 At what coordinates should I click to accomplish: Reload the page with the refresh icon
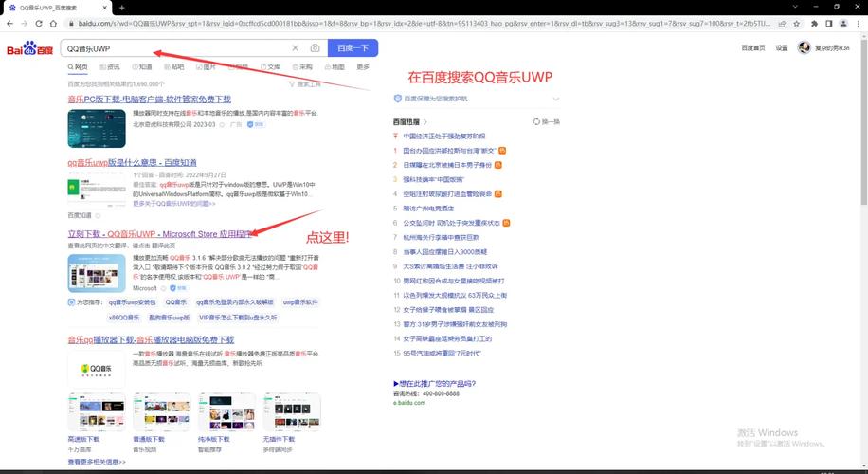pos(39,24)
